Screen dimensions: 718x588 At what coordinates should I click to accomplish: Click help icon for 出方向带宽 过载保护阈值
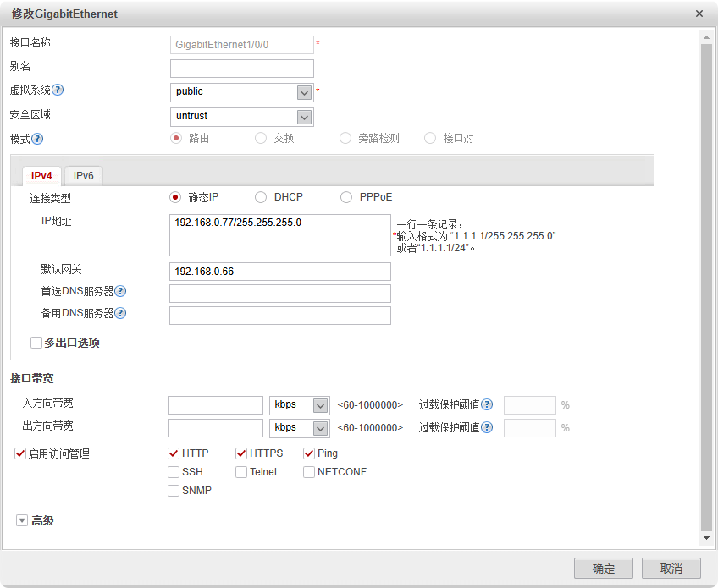click(x=487, y=427)
